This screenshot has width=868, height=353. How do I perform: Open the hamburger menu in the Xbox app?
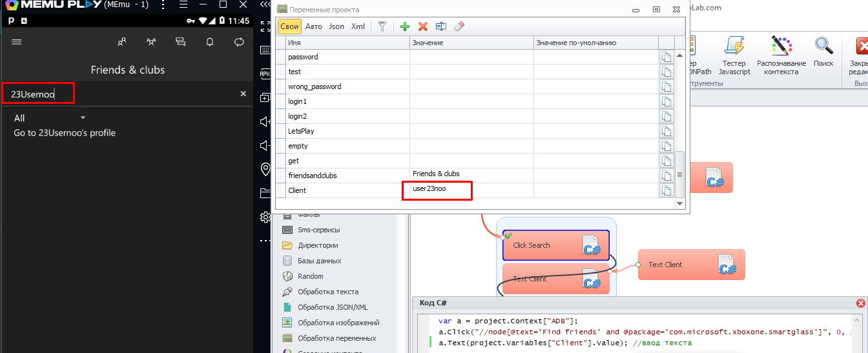coord(17,42)
